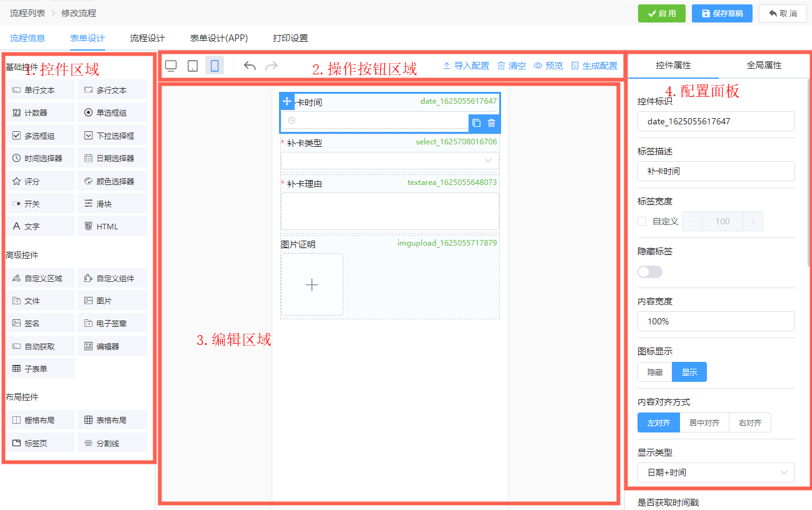812x510 pixels.
Task: Open the 显示类型 日期+时间 dropdown
Action: 716,472
